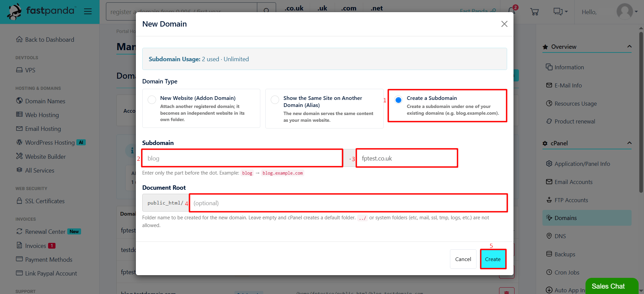Image resolution: width=644 pixels, height=294 pixels.
Task: Open the shopping cart icon
Action: 534,12
